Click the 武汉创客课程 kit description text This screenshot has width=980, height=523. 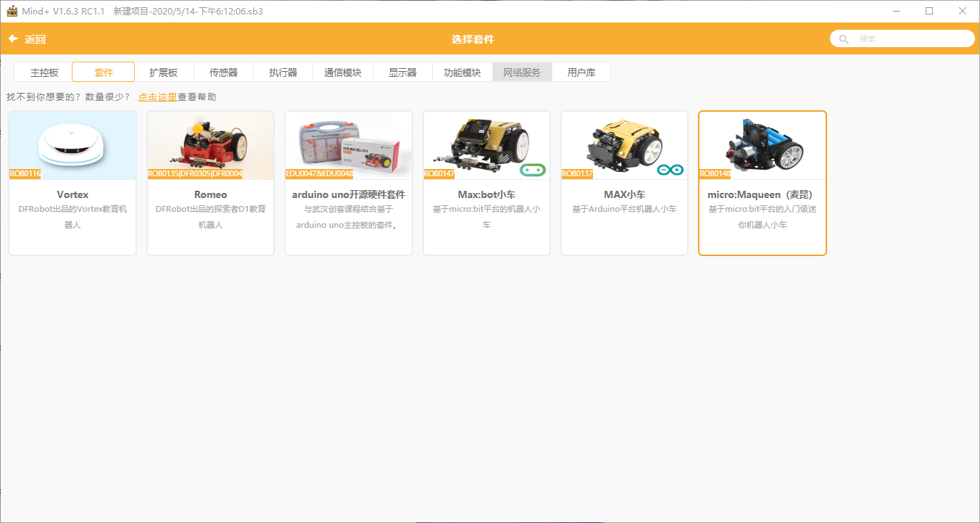[349, 217]
